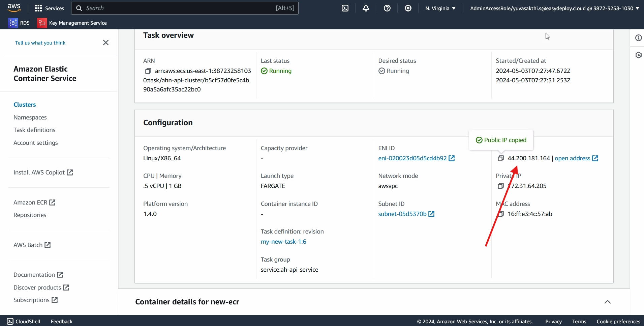Open Namespaces in the sidebar
This screenshot has height=326, width=644.
[x=30, y=117]
